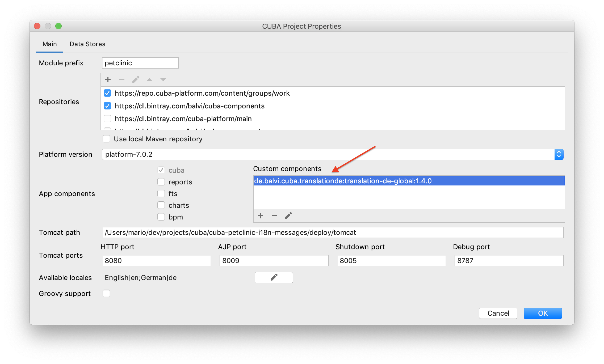Select the Main tab
The width and height of the screenshot is (604, 364).
[x=49, y=44]
